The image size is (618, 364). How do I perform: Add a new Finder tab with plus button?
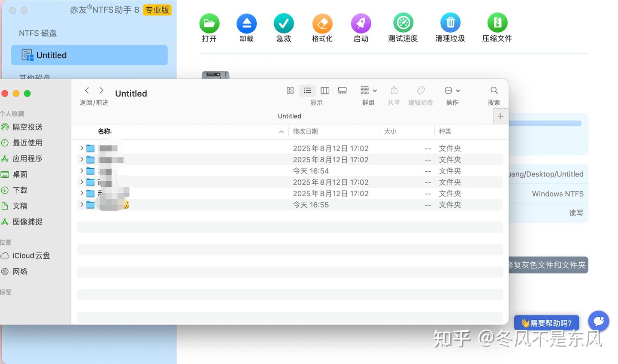[500, 116]
